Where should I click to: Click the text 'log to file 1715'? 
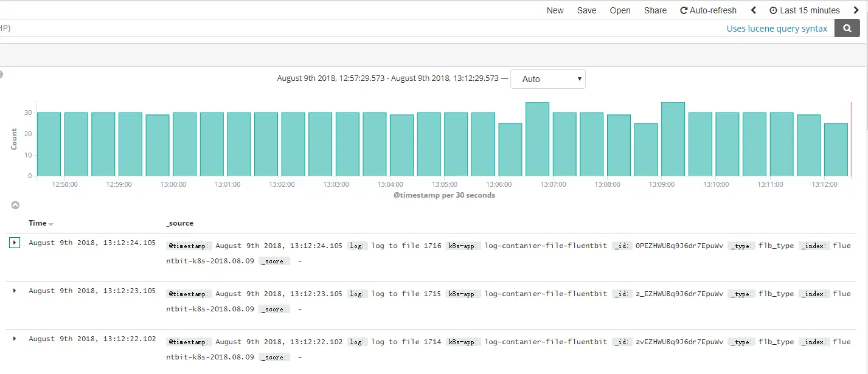tap(406, 294)
